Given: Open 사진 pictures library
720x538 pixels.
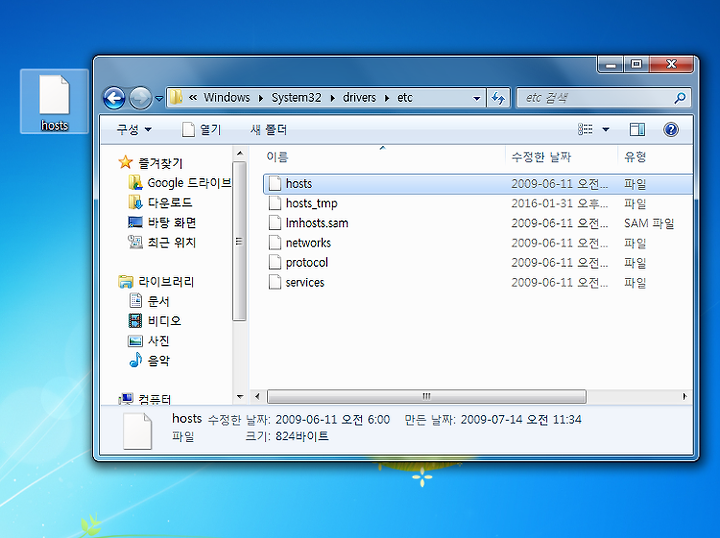Looking at the screenshot, I should click(x=158, y=341).
